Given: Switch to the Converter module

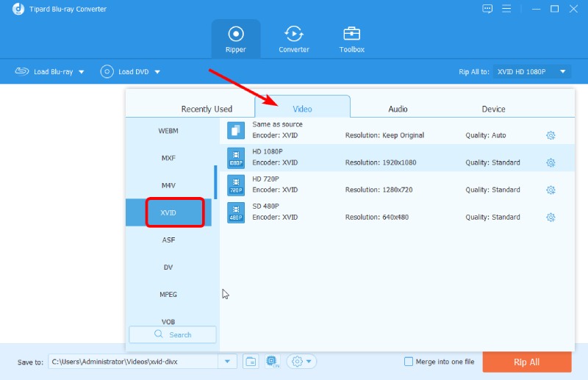Looking at the screenshot, I should point(293,40).
